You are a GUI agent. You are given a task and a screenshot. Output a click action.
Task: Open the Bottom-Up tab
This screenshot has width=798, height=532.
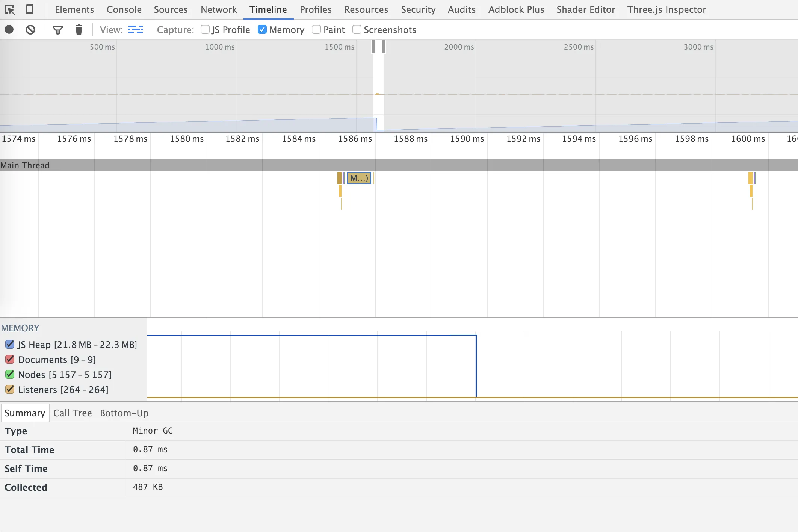tap(124, 413)
